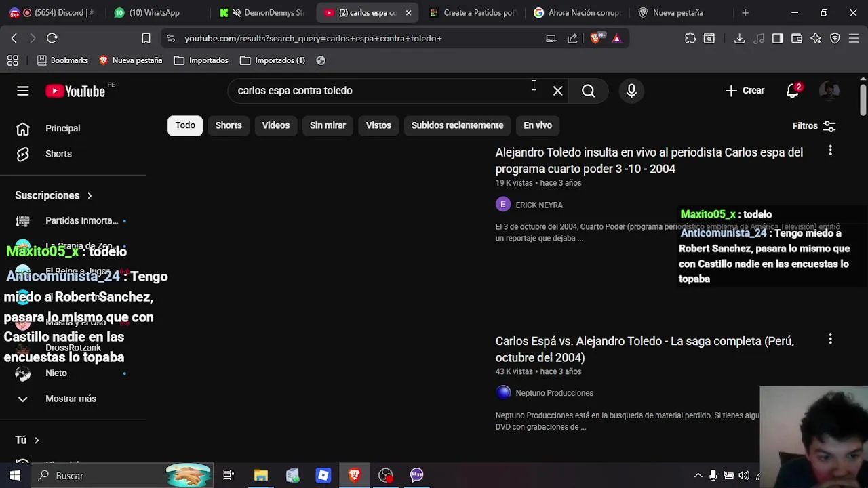Select the Sin mirar filter chip
This screenshot has height=488, width=868.
click(328, 125)
